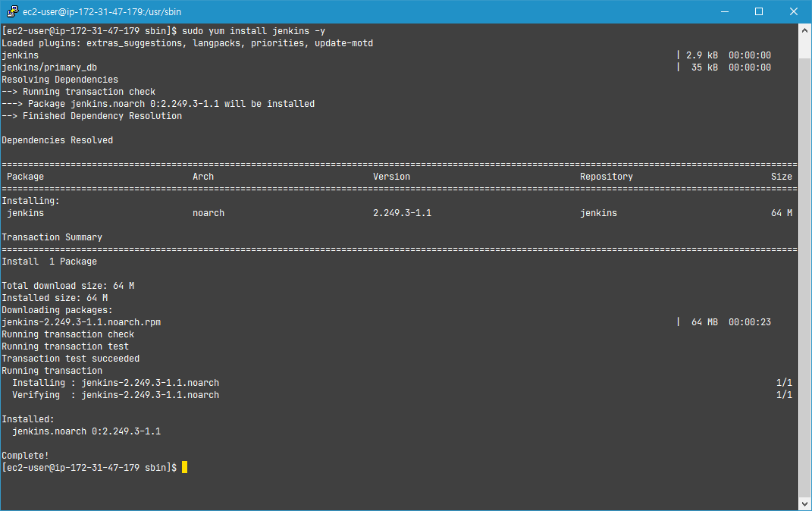The image size is (812, 511).
Task: Click the 'Downloading packages:' line
Action: pos(57,310)
